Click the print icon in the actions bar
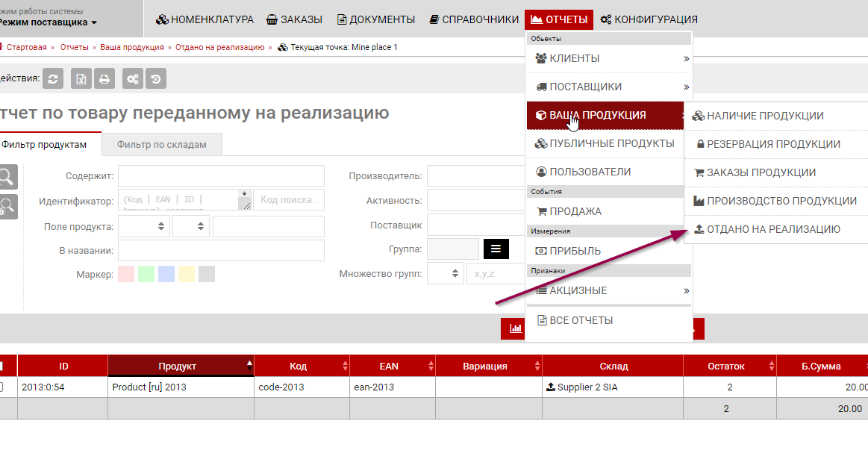The height and width of the screenshot is (474, 868). [x=104, y=78]
